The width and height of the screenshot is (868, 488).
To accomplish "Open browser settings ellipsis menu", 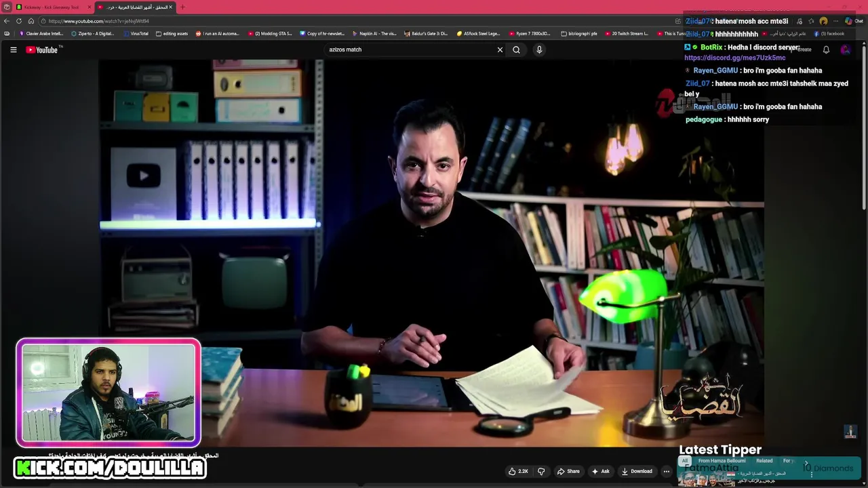I will pyautogui.click(x=835, y=21).
